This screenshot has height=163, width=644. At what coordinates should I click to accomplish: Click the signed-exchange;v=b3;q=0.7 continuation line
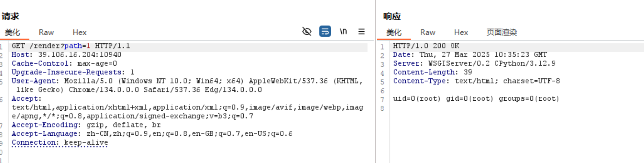(132, 116)
